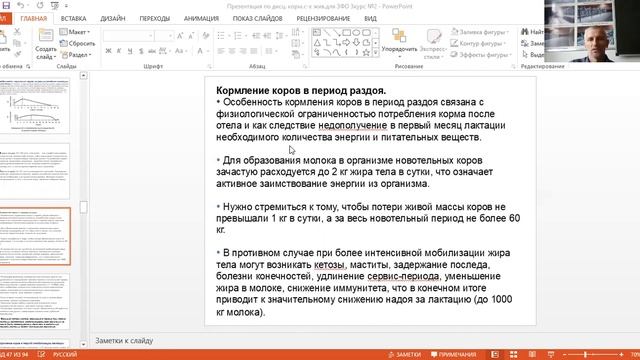Pick the rectangle shape in gallery
The height and width of the screenshot is (360, 640).
[347, 32]
